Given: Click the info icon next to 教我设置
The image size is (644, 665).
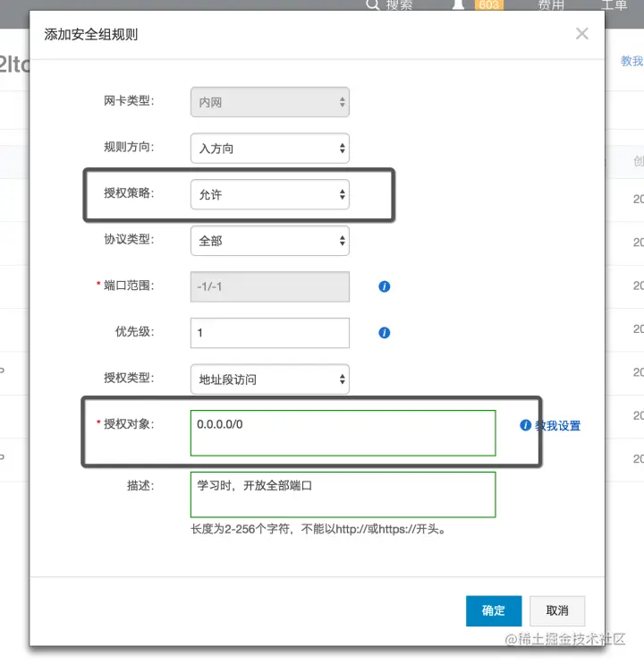Looking at the screenshot, I should (525, 425).
